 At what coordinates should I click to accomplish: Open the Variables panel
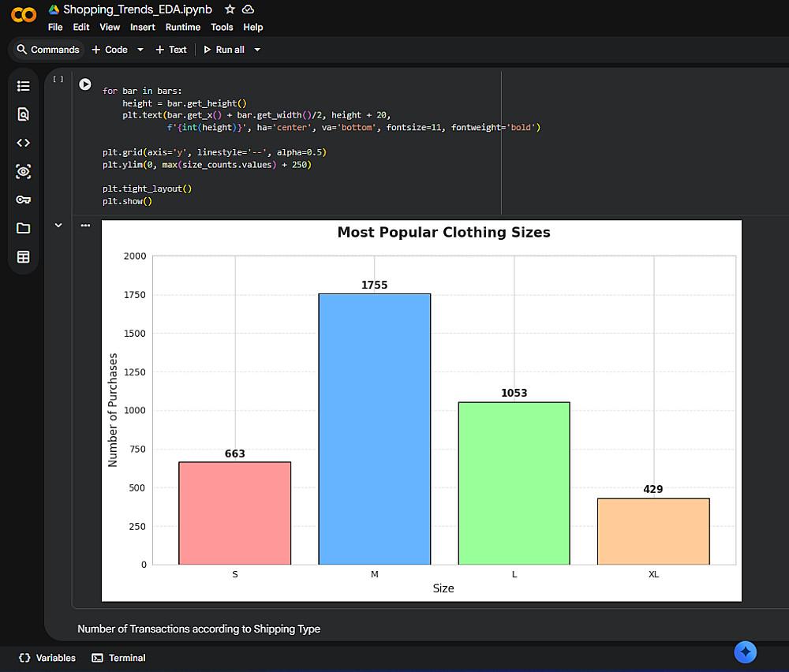tap(47, 658)
